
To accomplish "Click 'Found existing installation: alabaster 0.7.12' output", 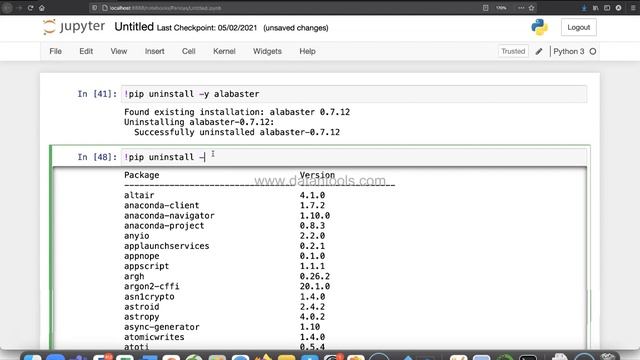I will (x=237, y=112).
